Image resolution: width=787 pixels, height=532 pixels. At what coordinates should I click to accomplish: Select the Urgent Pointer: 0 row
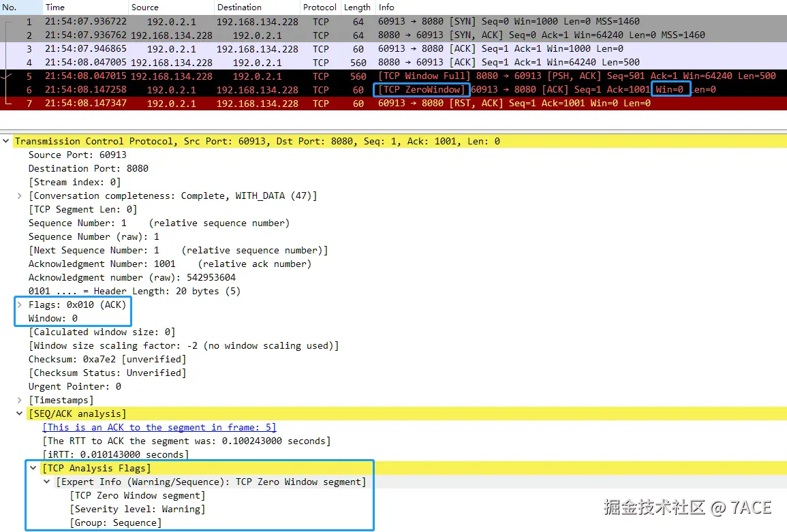[75, 386]
